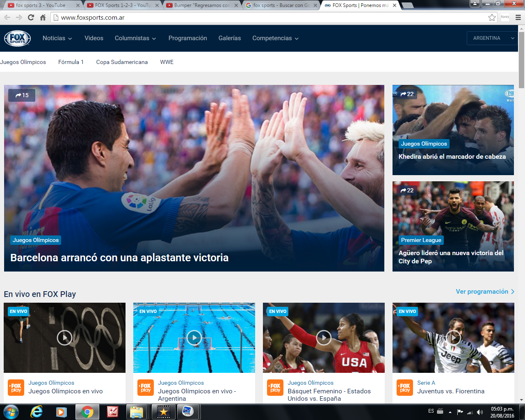Open the film-strip star app on taskbar
The height and width of the screenshot is (420, 525).
click(x=163, y=411)
